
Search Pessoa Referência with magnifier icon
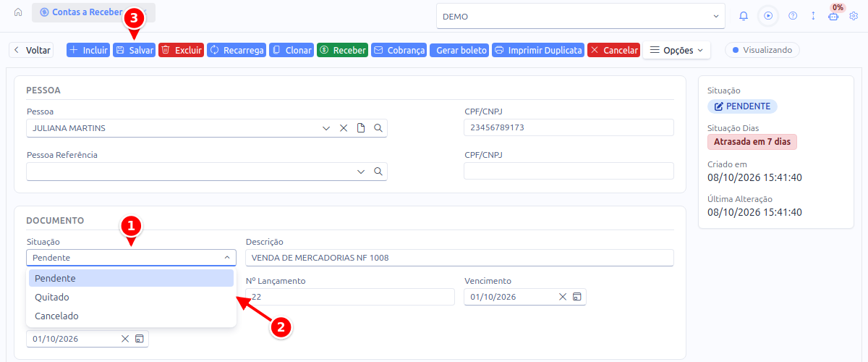tap(378, 172)
